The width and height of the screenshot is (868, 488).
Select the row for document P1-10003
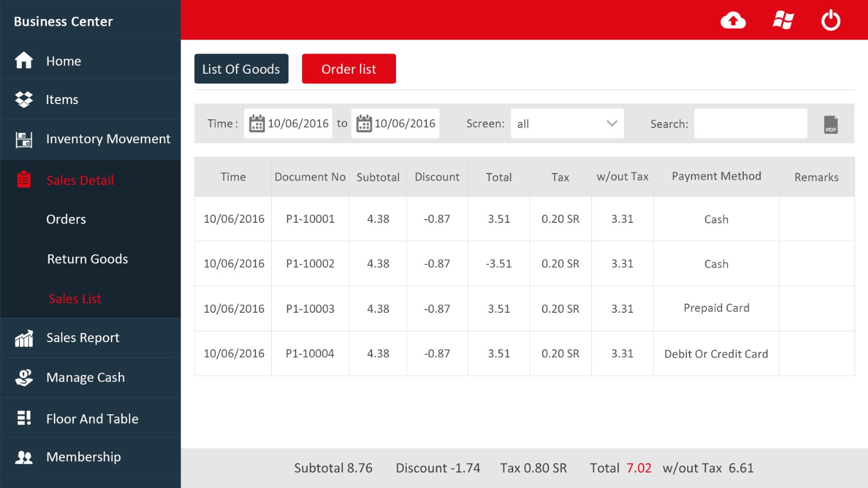pos(310,309)
